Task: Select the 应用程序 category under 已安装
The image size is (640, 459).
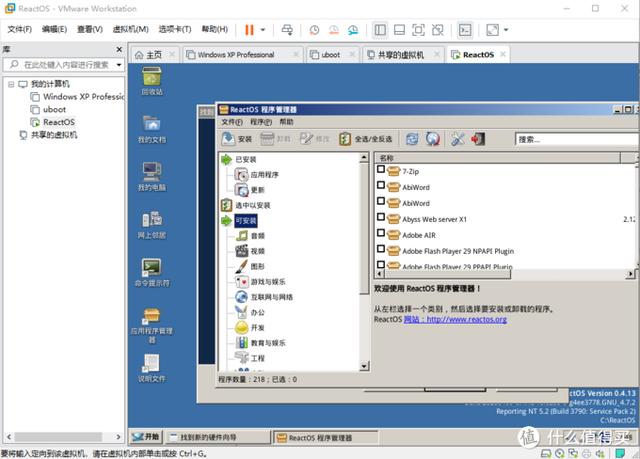Action: point(264,175)
